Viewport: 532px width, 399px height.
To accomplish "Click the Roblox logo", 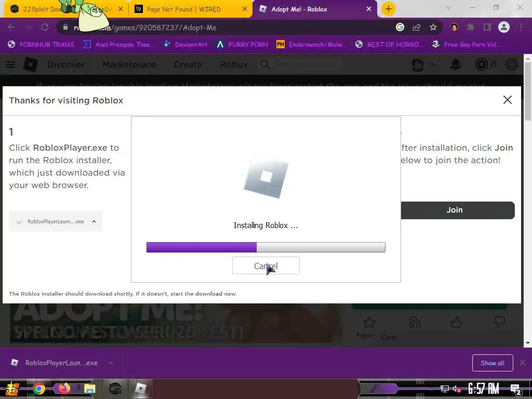I will point(30,64).
